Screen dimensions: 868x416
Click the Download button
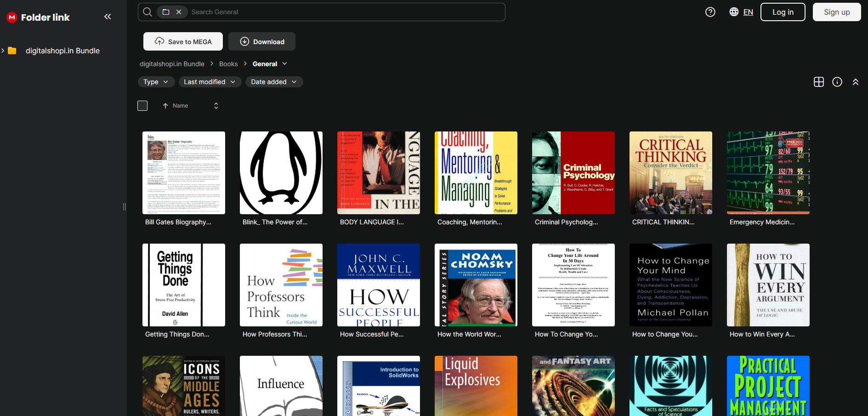pos(262,41)
